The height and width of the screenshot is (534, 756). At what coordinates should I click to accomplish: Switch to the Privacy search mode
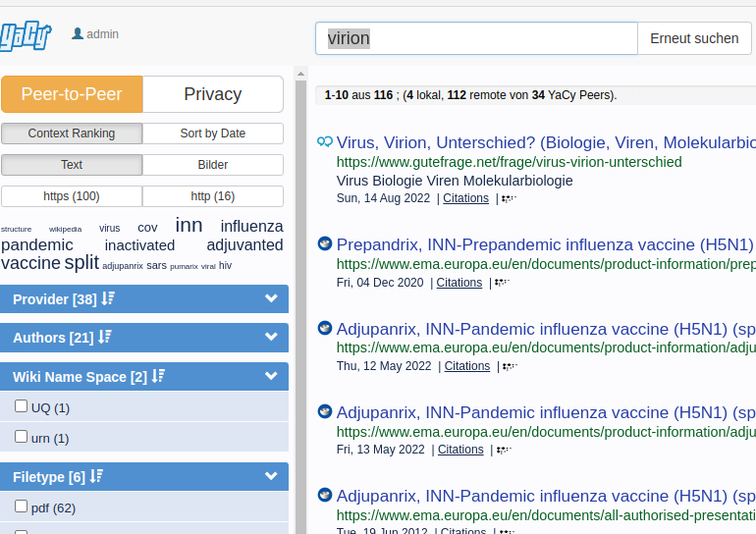click(213, 94)
